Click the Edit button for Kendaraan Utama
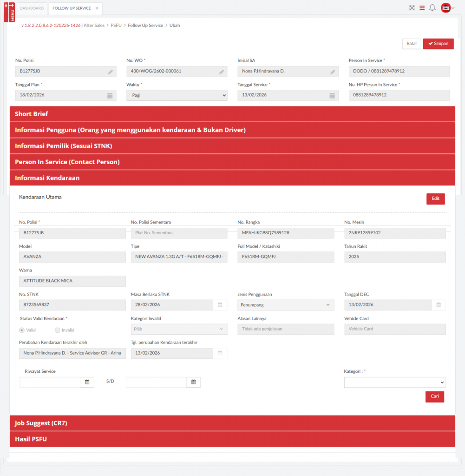465x476 pixels. click(435, 198)
